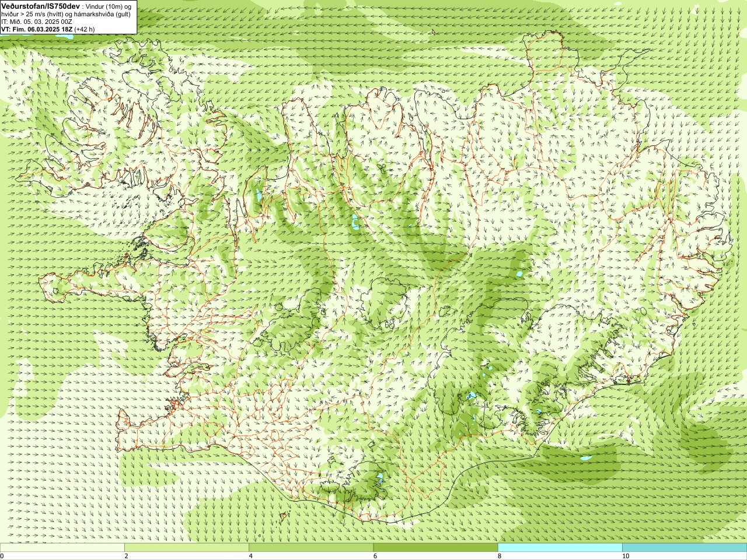The image size is (747, 560).
Task: Click the dark green 6–8 m/s legend swatch
Action: tap(435, 548)
